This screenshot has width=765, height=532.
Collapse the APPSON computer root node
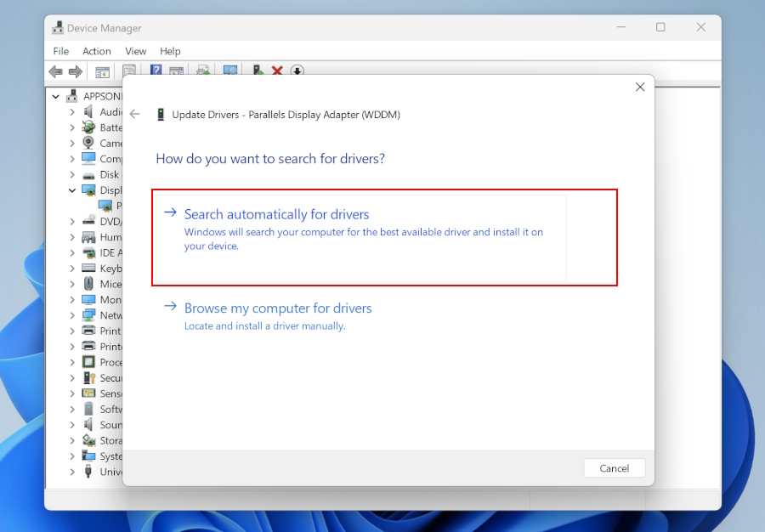[x=57, y=96]
